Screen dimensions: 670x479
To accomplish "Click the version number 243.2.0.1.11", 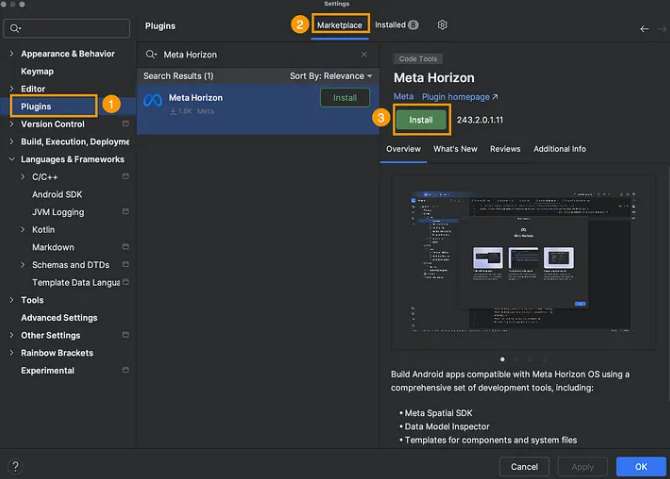I will [480, 120].
